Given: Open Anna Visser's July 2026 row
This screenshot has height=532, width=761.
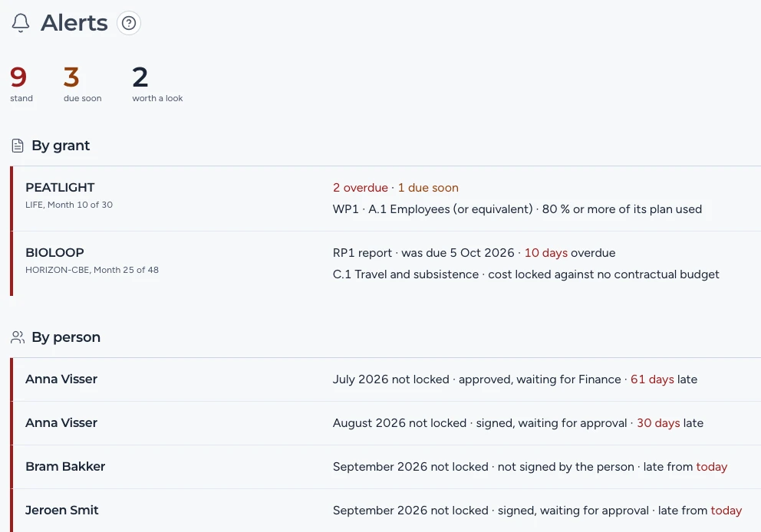Looking at the screenshot, I should [385, 379].
